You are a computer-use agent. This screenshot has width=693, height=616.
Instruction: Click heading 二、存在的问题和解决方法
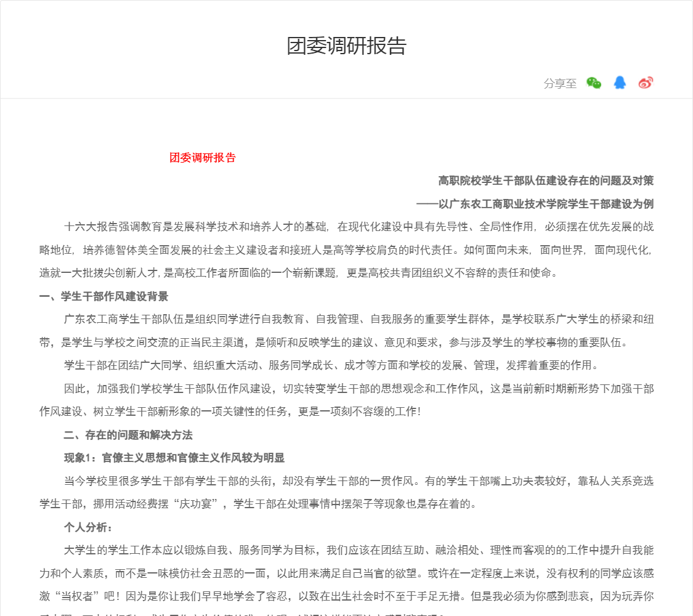128,436
